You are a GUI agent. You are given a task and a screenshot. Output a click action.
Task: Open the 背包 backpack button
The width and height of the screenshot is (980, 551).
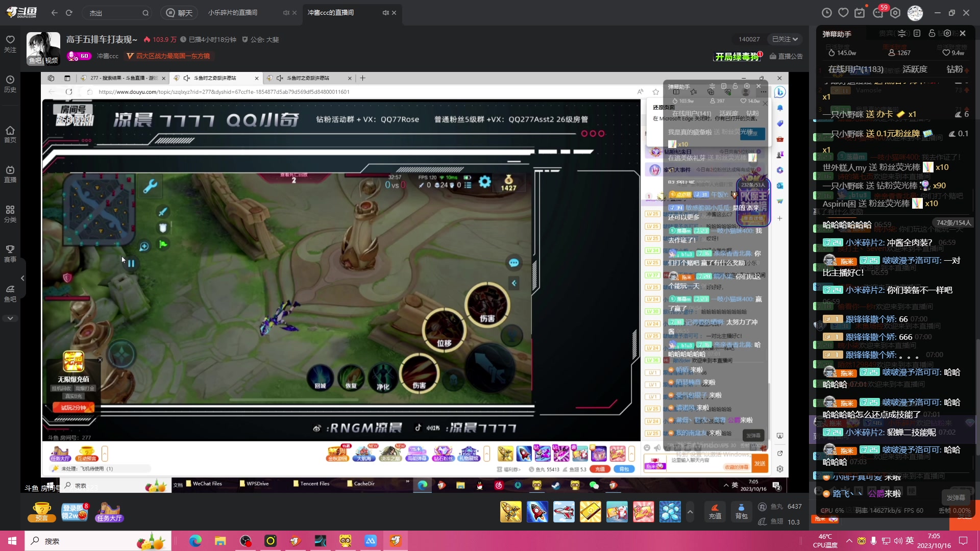pos(741,512)
